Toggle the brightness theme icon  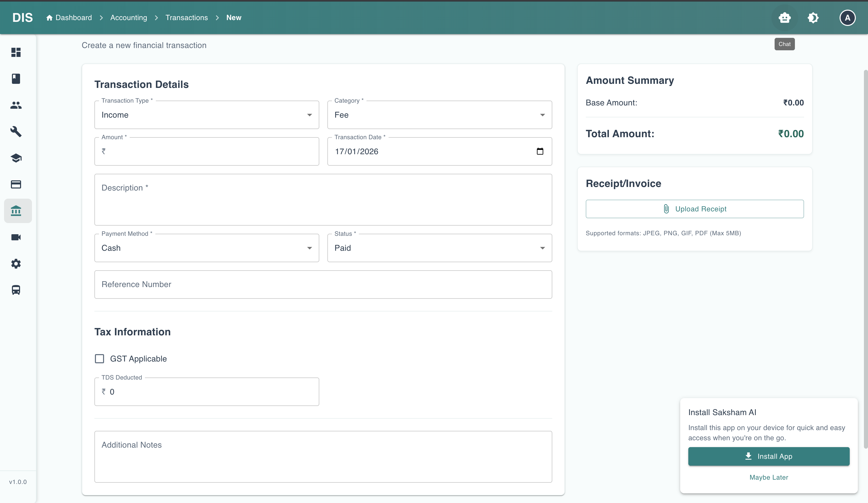click(x=813, y=18)
